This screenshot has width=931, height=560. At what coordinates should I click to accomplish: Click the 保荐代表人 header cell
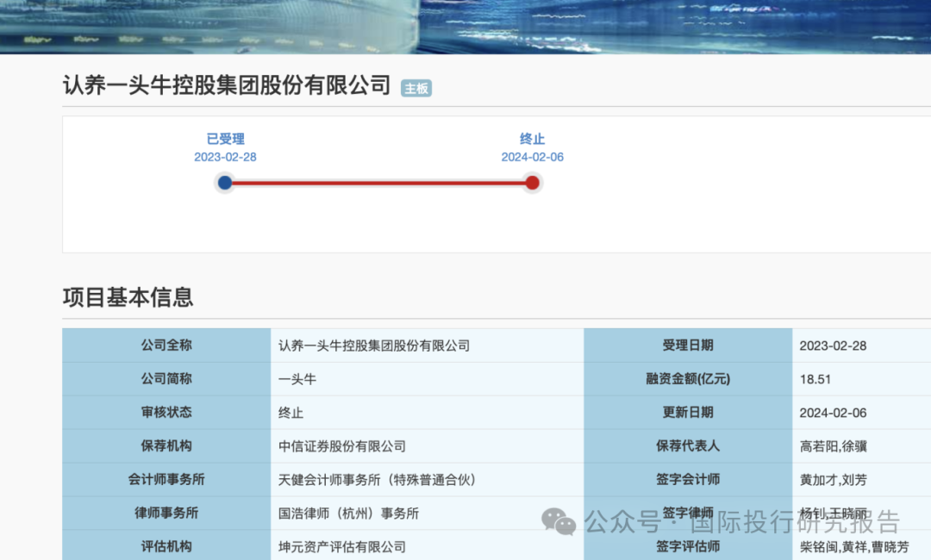pyautogui.click(x=688, y=445)
